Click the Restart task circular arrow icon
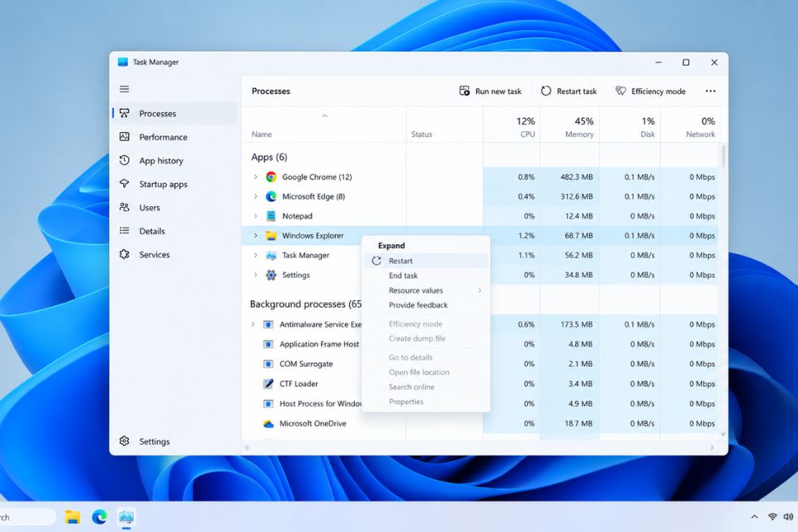The height and width of the screenshot is (532, 798). click(x=545, y=91)
